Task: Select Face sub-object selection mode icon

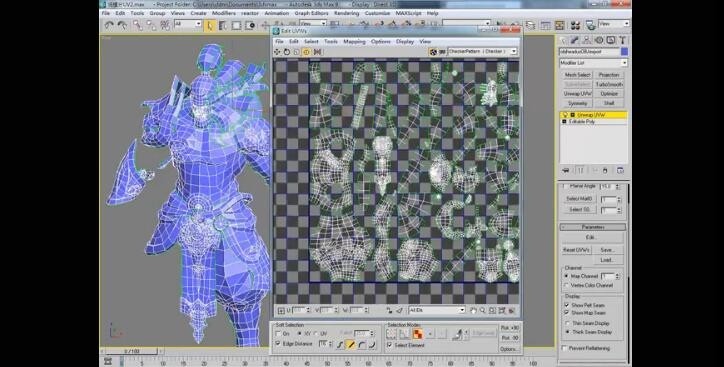Action: (x=417, y=333)
